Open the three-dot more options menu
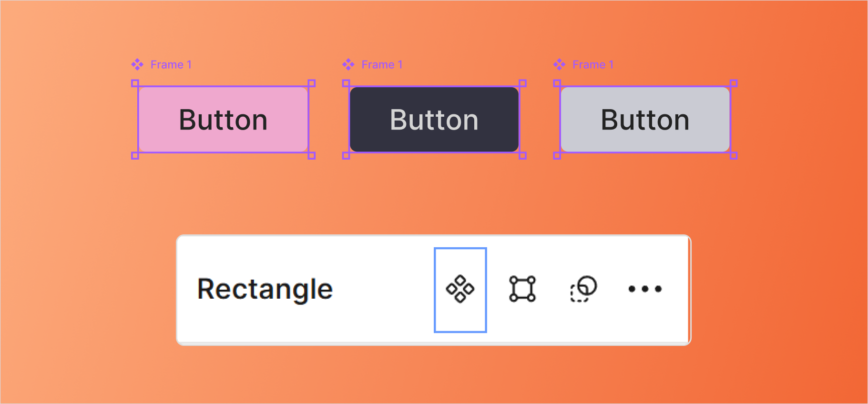 [x=645, y=289]
